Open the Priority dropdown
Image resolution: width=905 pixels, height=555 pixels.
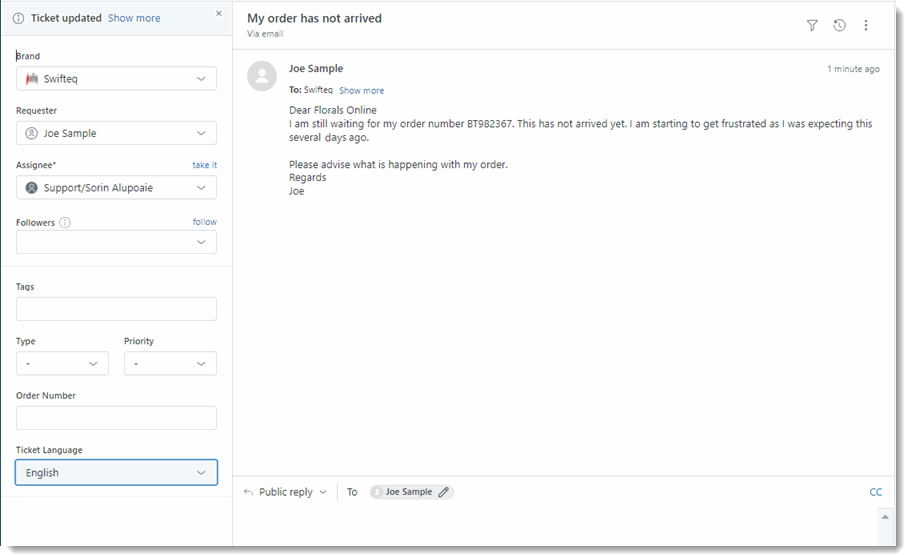click(170, 363)
